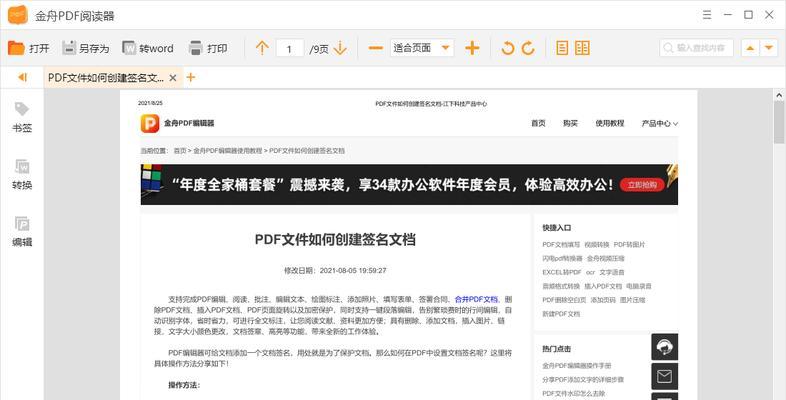Click breadcrumb link 金舟PDF编辑器使用教程
Screen dimensions: 786x400
[228, 150]
